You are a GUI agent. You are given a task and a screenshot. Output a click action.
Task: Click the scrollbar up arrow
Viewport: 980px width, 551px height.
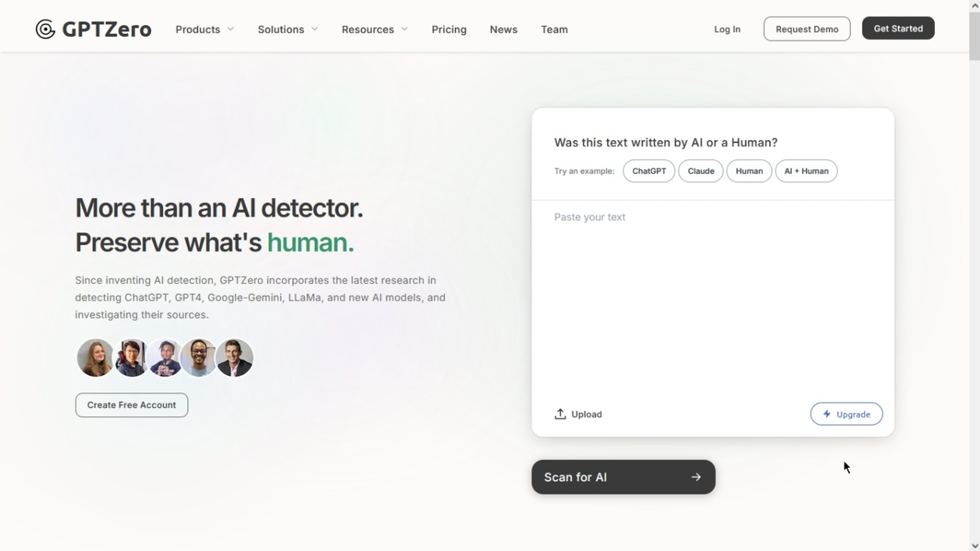click(x=974, y=5)
